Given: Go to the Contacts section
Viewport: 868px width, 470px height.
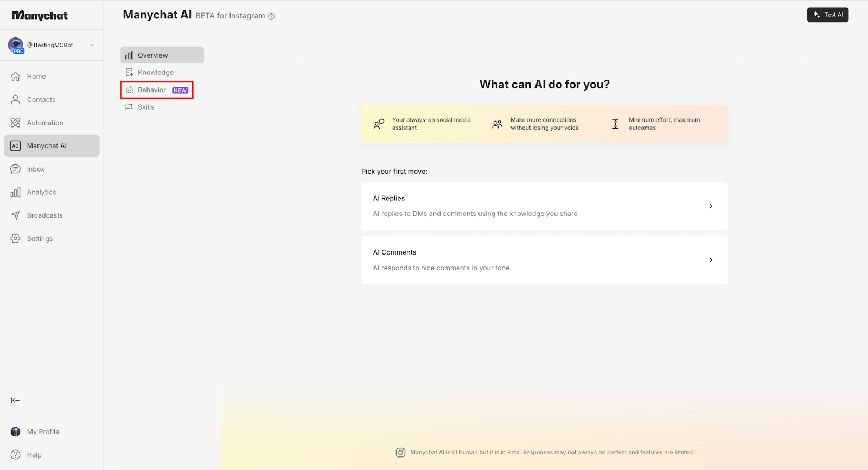Looking at the screenshot, I should pos(41,100).
